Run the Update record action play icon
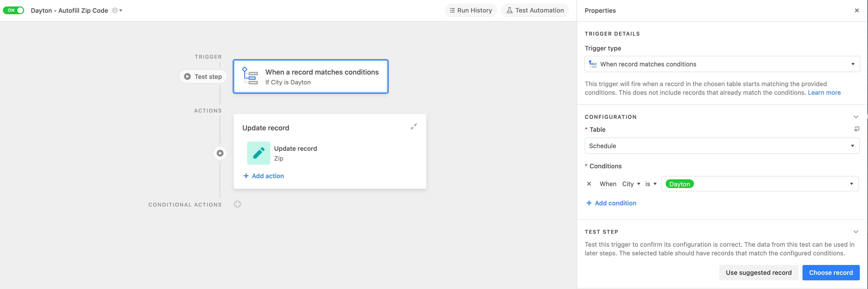The width and height of the screenshot is (868, 289). pos(220,153)
